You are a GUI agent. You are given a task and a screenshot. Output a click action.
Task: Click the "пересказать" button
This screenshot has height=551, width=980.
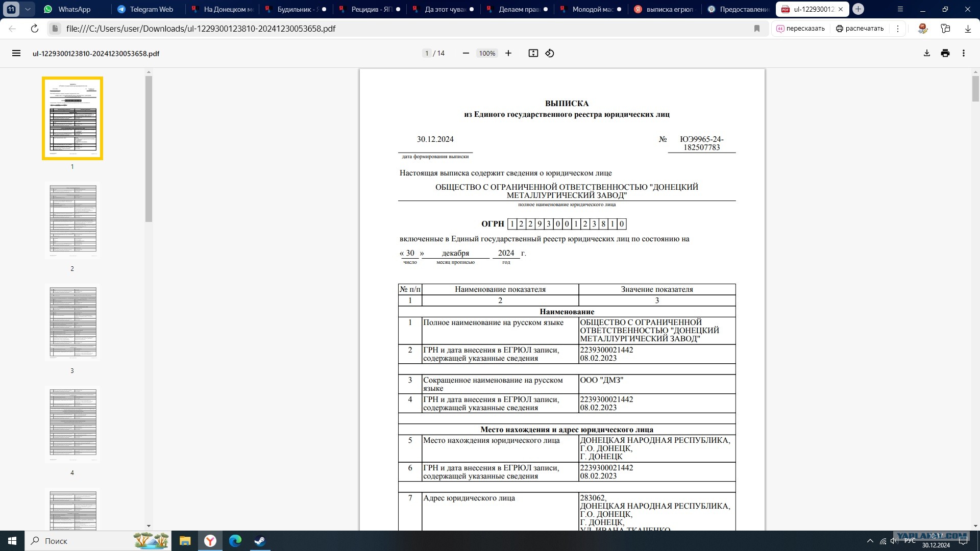[x=800, y=29]
